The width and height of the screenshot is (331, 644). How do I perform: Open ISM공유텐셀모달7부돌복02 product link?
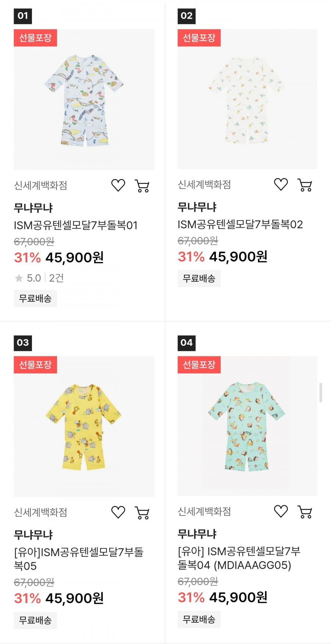(x=240, y=225)
